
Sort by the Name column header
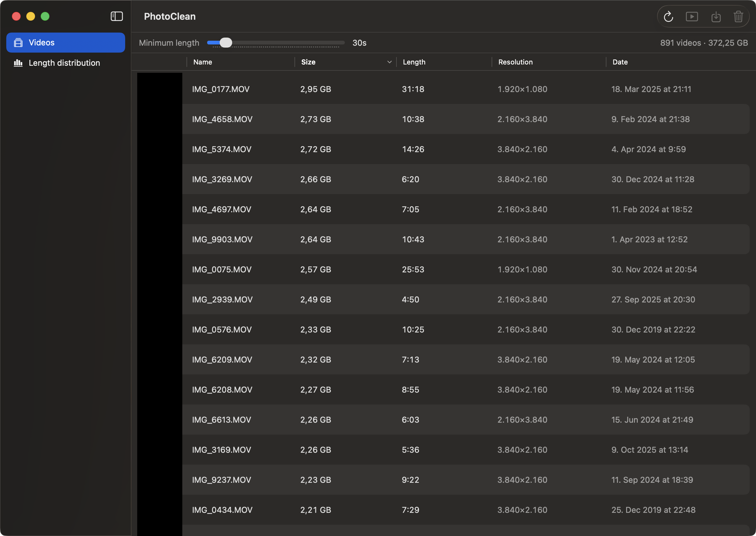point(202,62)
